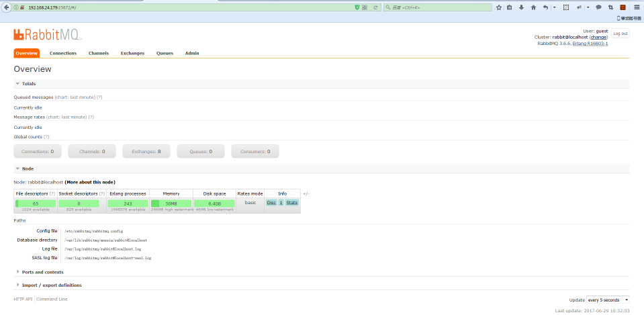Click the cluster name change link
Screen dimensions: 644x315
pos(598,37)
